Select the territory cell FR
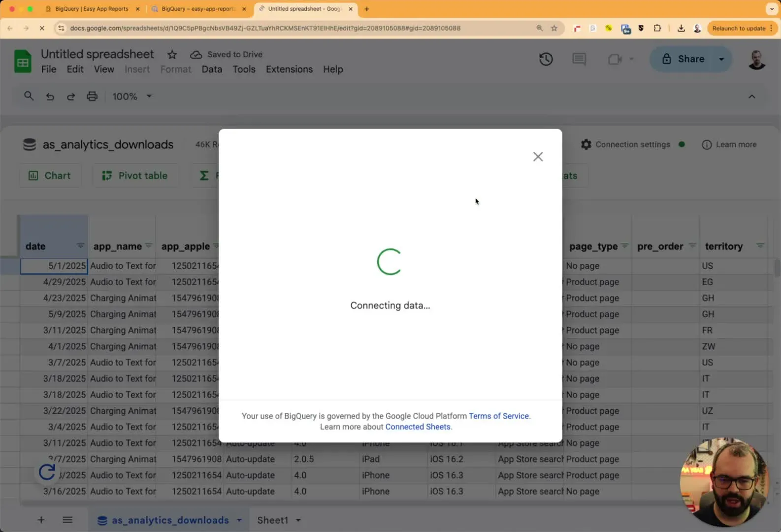781x532 pixels. [733, 330]
